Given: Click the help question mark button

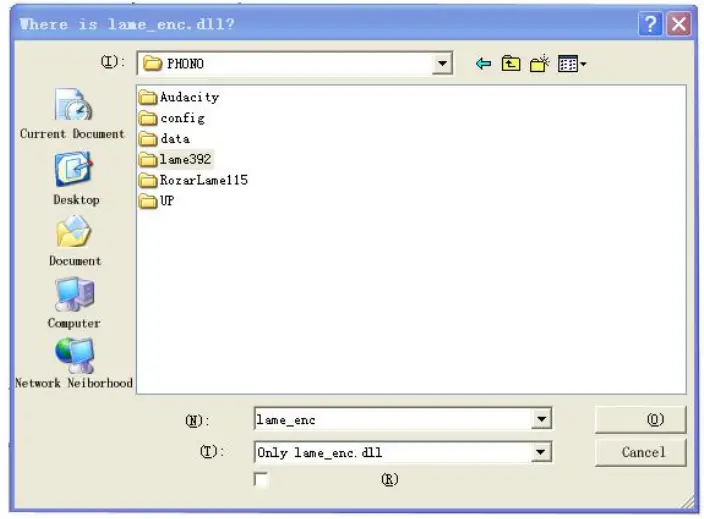Looking at the screenshot, I should click(x=650, y=23).
